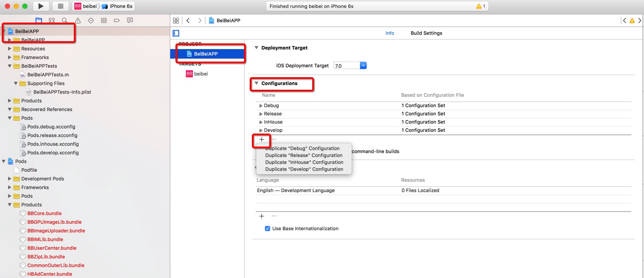Click BeiBeiAPP in the jump bar
Image resolution: width=644 pixels, height=278 pixels.
coord(225,20)
